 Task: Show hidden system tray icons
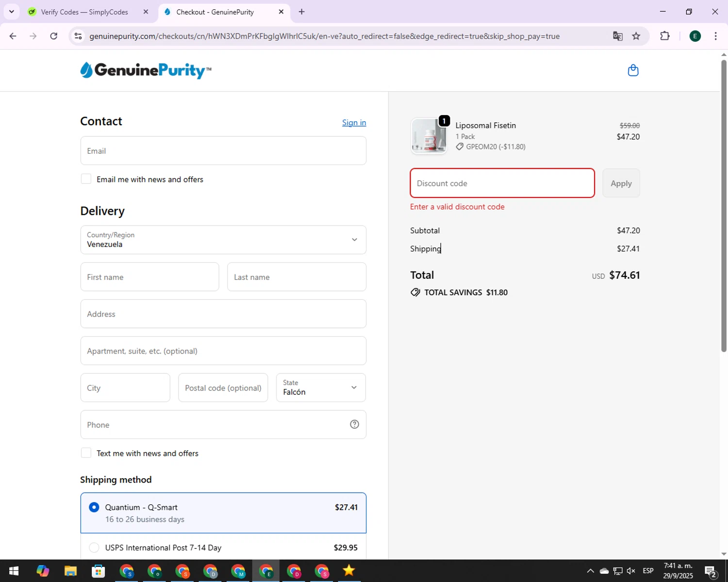point(590,571)
